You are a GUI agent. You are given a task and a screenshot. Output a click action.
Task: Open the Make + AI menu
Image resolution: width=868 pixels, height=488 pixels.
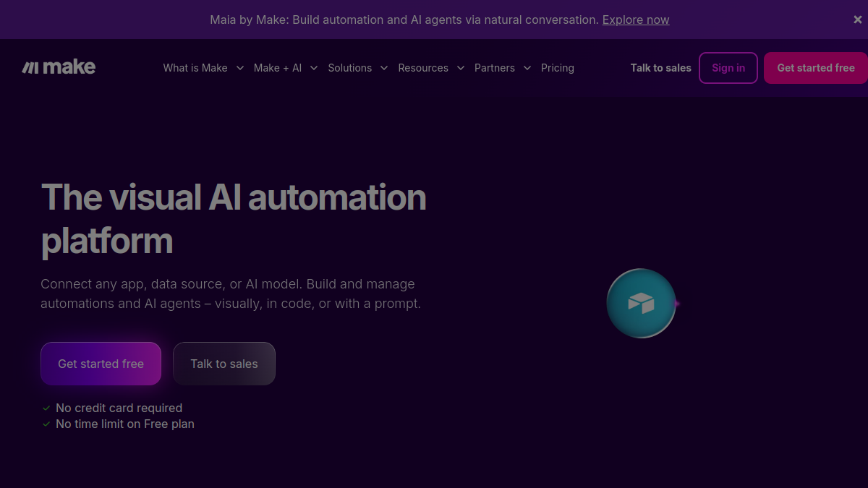coord(278,68)
